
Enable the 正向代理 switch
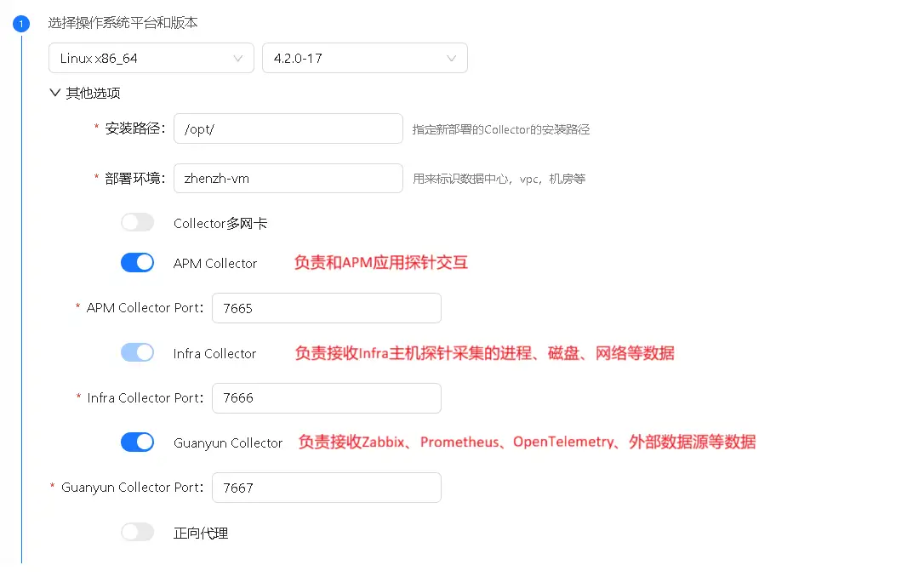click(x=138, y=533)
